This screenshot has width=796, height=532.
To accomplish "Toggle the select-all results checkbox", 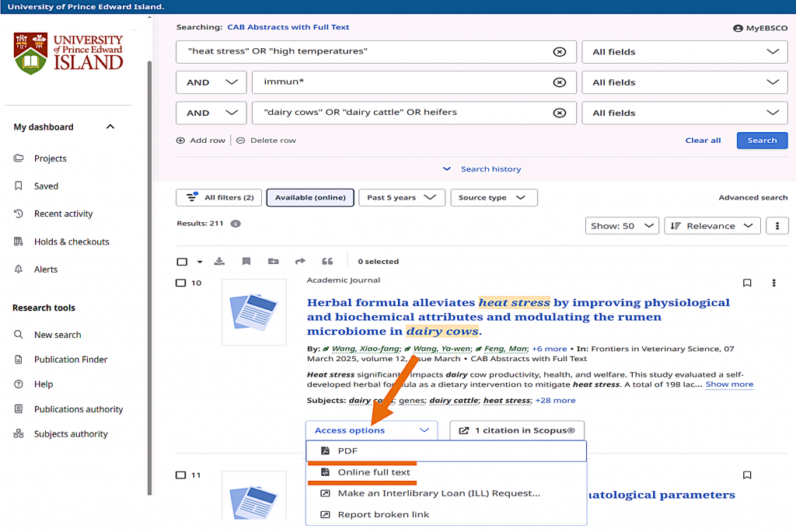I will (x=182, y=262).
